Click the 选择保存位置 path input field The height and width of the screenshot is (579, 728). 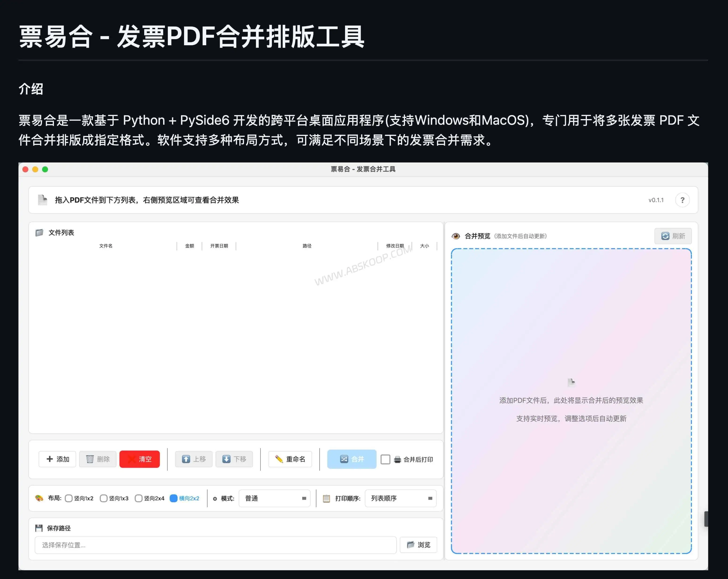(215, 545)
